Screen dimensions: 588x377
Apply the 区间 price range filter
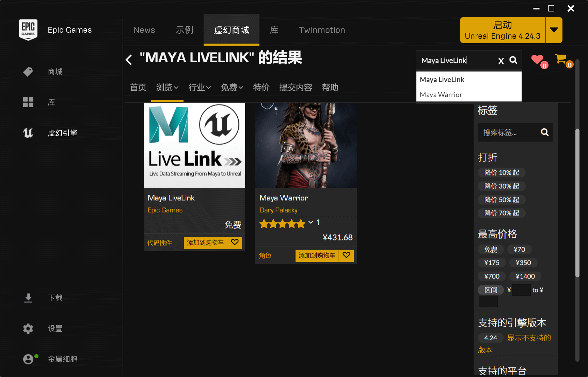[491, 290]
